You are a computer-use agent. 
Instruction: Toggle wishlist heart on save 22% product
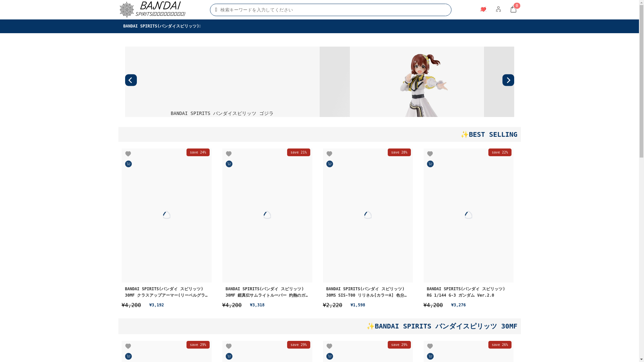point(430,154)
